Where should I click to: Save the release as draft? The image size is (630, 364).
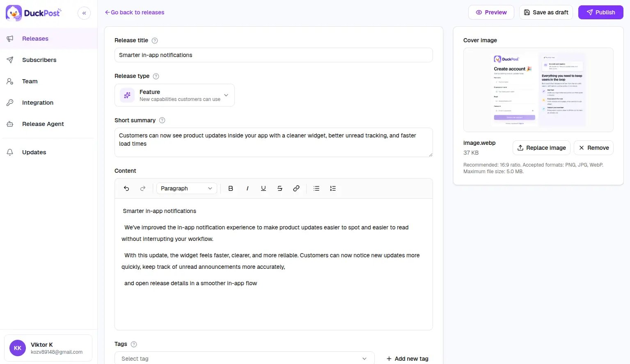point(546,12)
